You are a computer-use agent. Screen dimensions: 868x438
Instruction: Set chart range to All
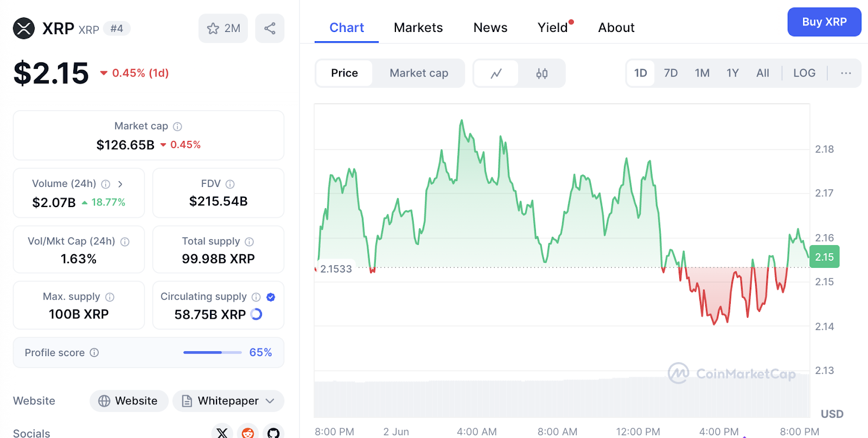point(763,73)
